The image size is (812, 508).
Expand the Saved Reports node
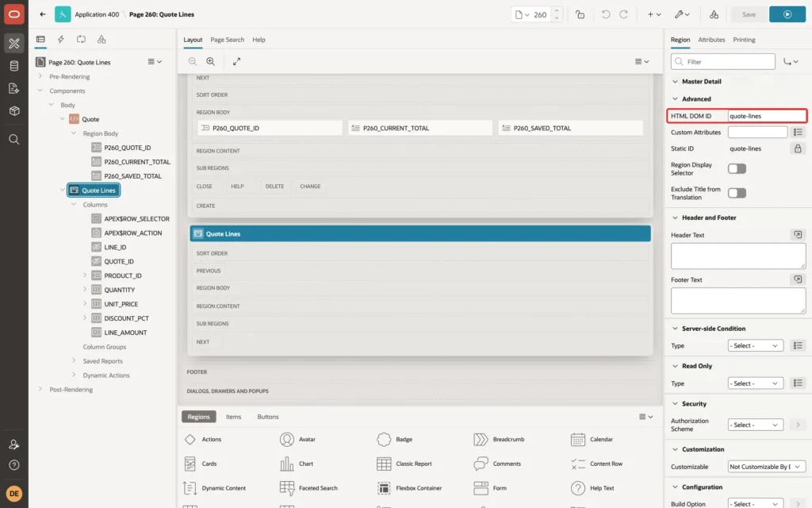(74, 361)
